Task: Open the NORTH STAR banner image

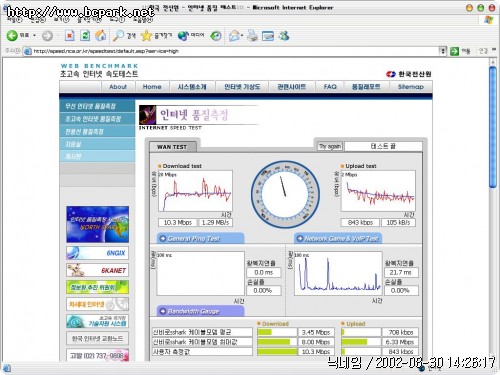Action: point(97,224)
